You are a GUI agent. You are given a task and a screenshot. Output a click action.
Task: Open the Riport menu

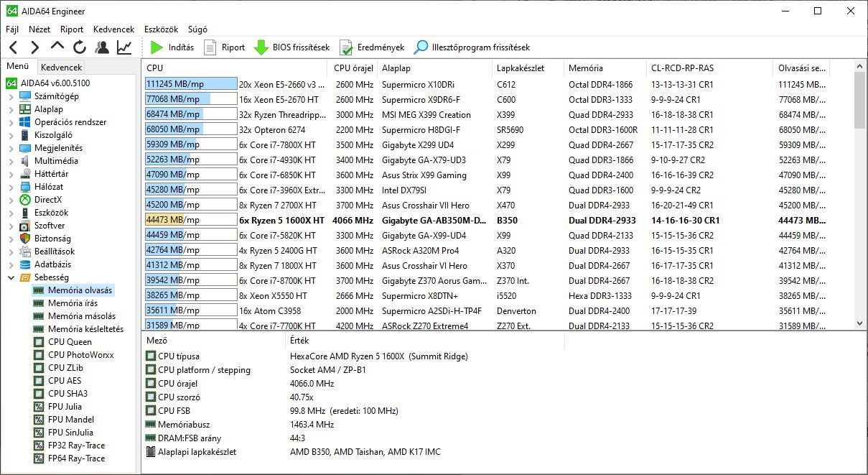[72, 29]
